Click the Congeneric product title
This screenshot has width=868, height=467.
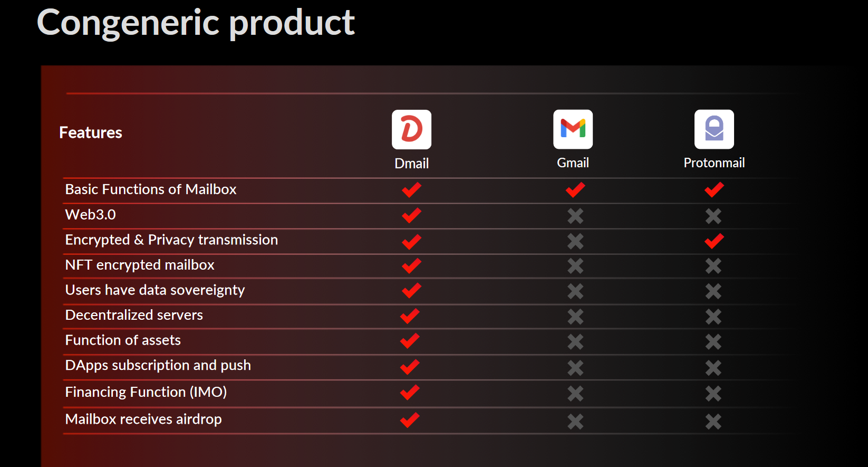[196, 23]
